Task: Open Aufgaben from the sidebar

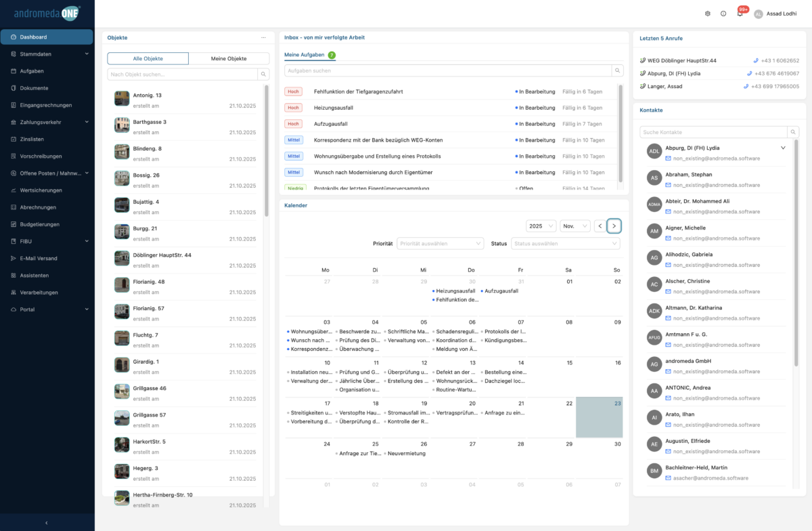Action: 47,71
